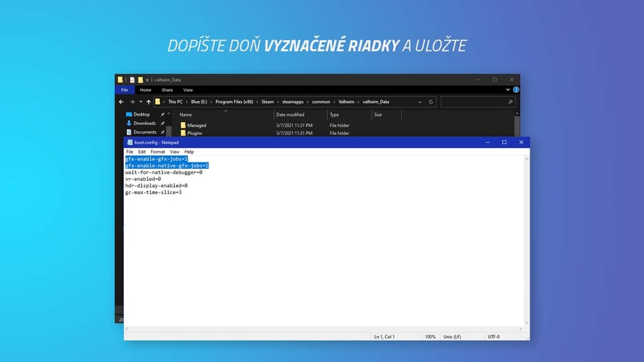Expand address bar history dropdown
This screenshot has width=644, height=362.
point(419,102)
